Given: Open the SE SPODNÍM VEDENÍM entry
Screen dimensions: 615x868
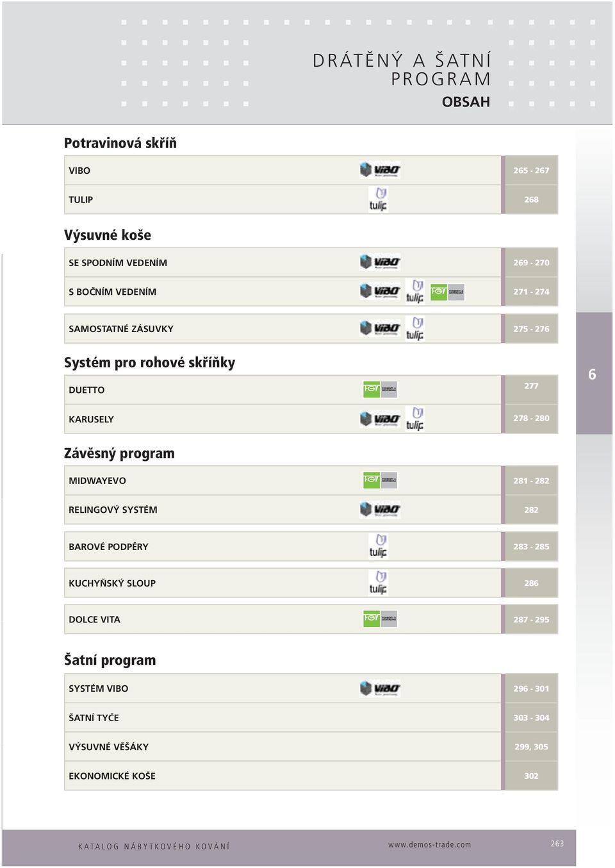Looking at the screenshot, I should pos(118,263).
